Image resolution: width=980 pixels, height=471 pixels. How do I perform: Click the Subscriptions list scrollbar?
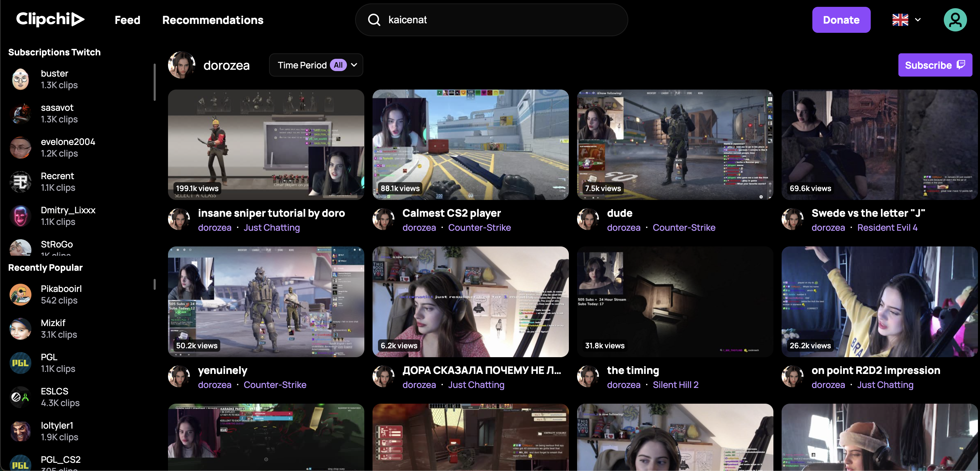154,82
